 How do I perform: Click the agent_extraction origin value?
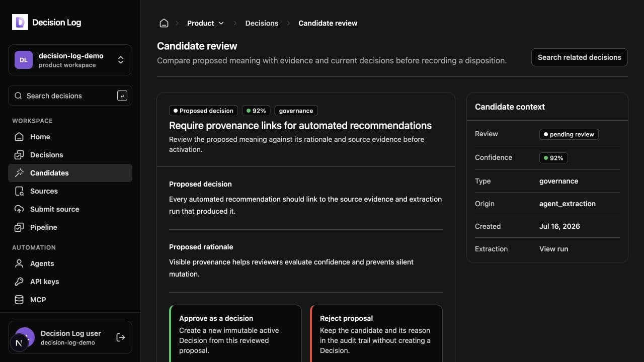pos(568,204)
